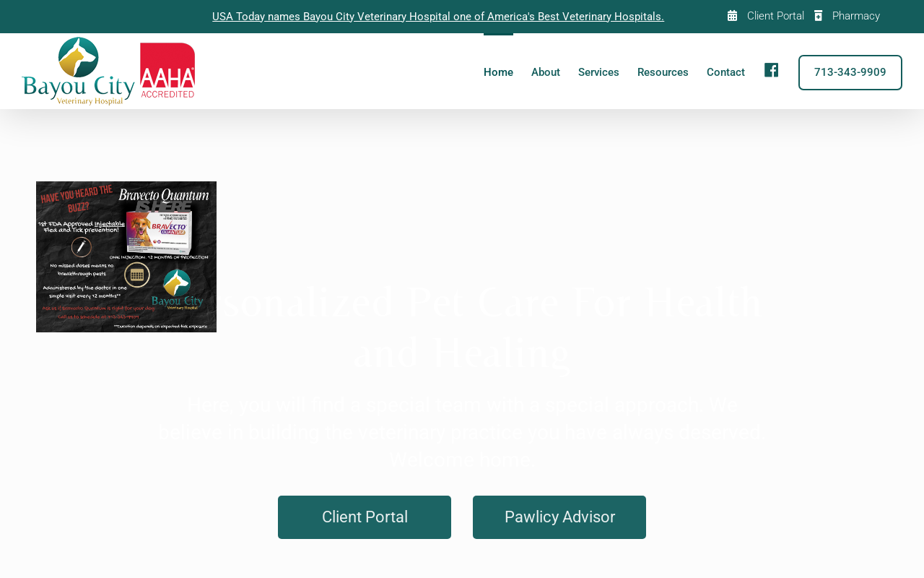The height and width of the screenshot is (578, 924).
Task: Open the Bravecto Quantum promo image
Action: point(126,256)
